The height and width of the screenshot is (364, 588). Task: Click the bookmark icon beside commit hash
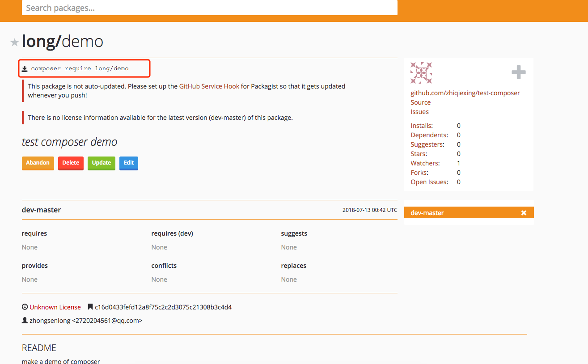point(90,307)
